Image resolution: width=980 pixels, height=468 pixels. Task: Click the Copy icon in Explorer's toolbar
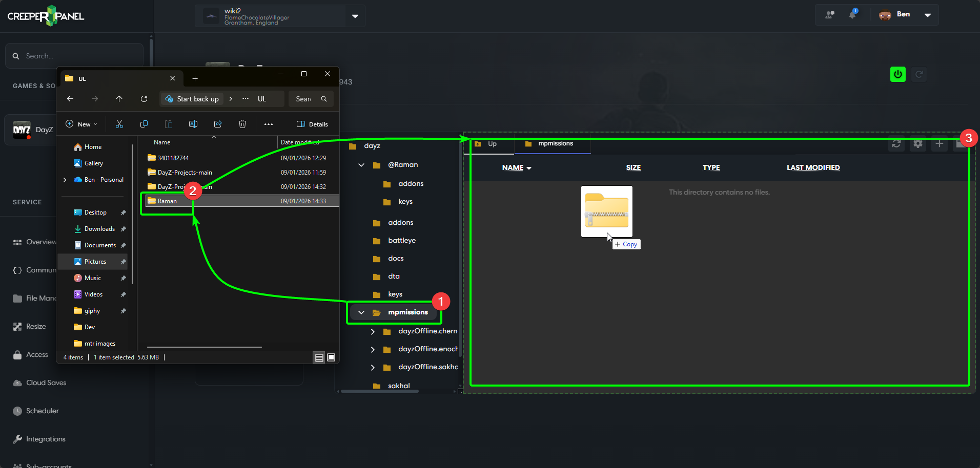coord(144,124)
